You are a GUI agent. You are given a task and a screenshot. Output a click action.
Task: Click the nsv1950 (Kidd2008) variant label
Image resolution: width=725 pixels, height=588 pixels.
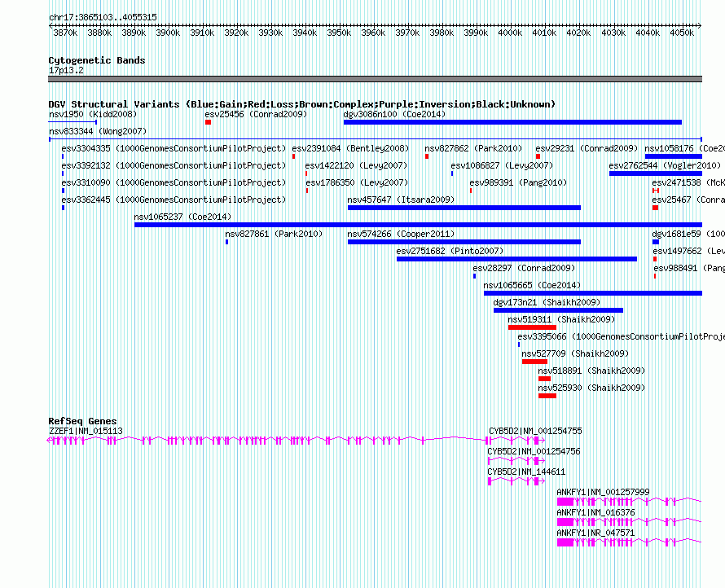(93, 114)
